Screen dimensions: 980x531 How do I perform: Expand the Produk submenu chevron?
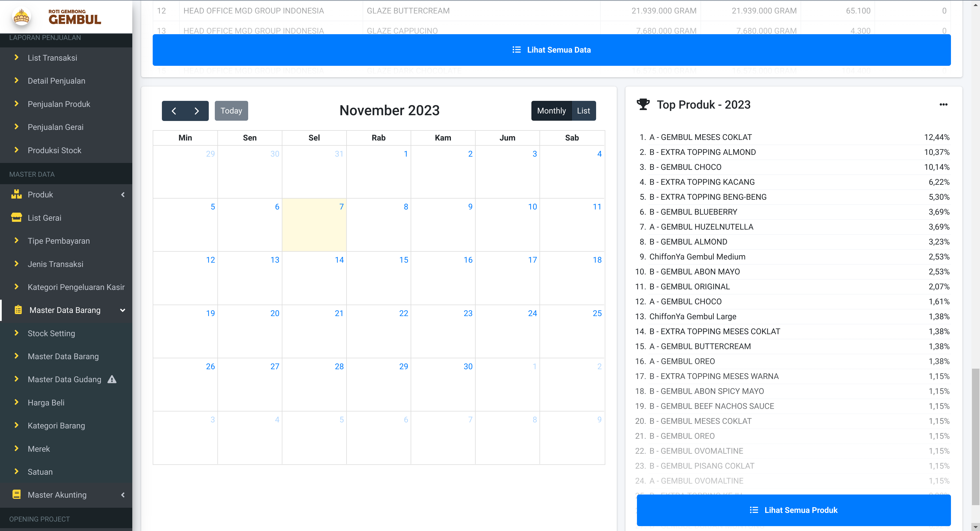click(x=123, y=195)
